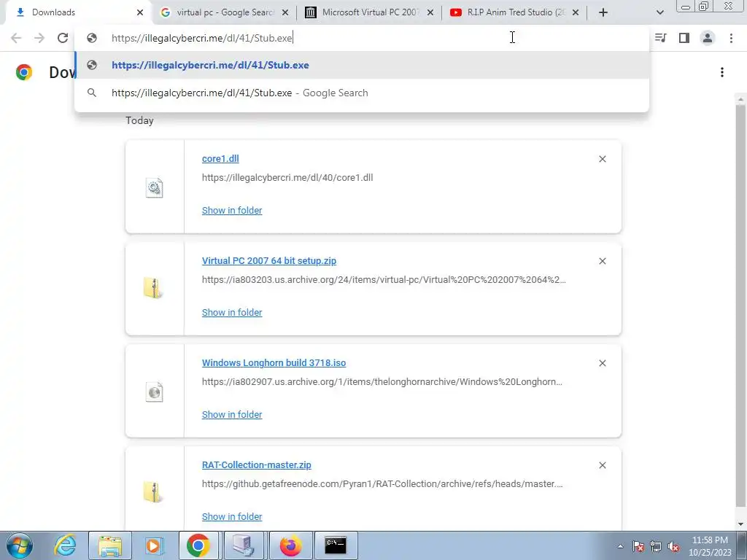This screenshot has height=560, width=747.
Task: Click the Chrome taskbar button
Action: (x=198, y=545)
